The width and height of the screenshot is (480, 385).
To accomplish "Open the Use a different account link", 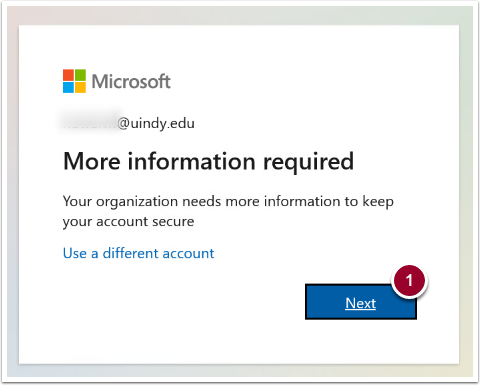I will coord(138,253).
